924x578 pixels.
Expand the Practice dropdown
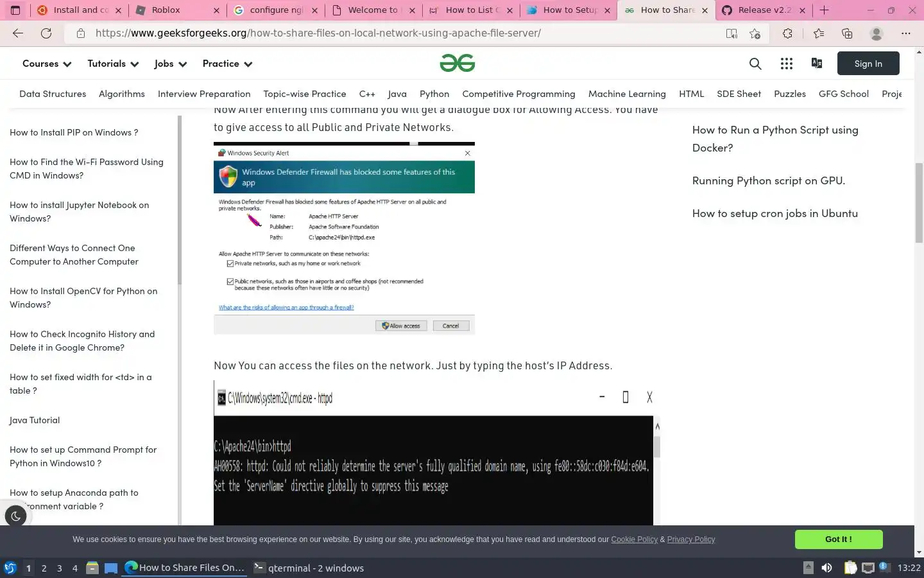coord(227,64)
